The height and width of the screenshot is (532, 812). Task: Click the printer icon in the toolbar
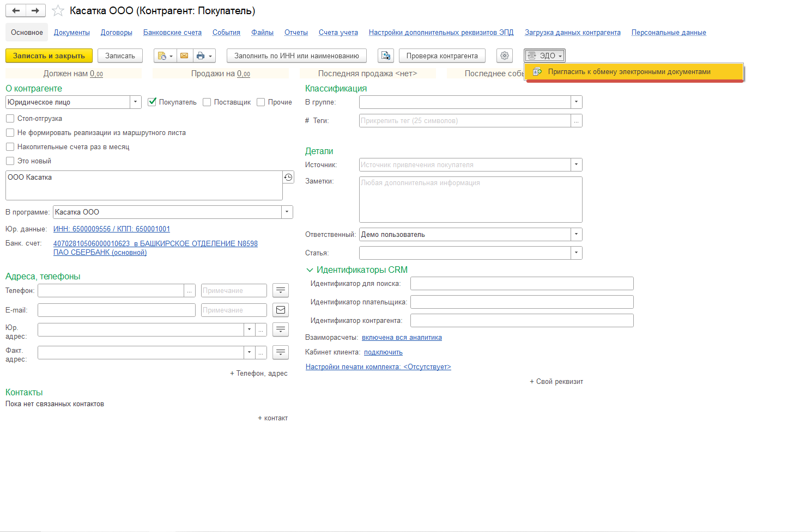point(204,56)
